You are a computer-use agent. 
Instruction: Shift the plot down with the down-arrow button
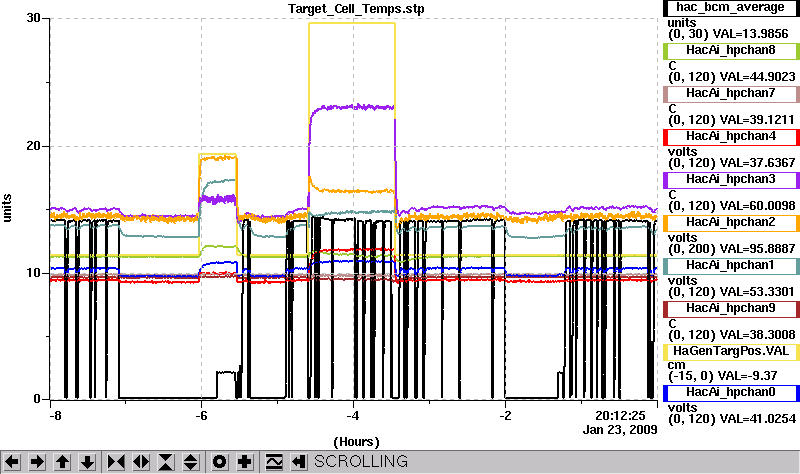(88, 462)
